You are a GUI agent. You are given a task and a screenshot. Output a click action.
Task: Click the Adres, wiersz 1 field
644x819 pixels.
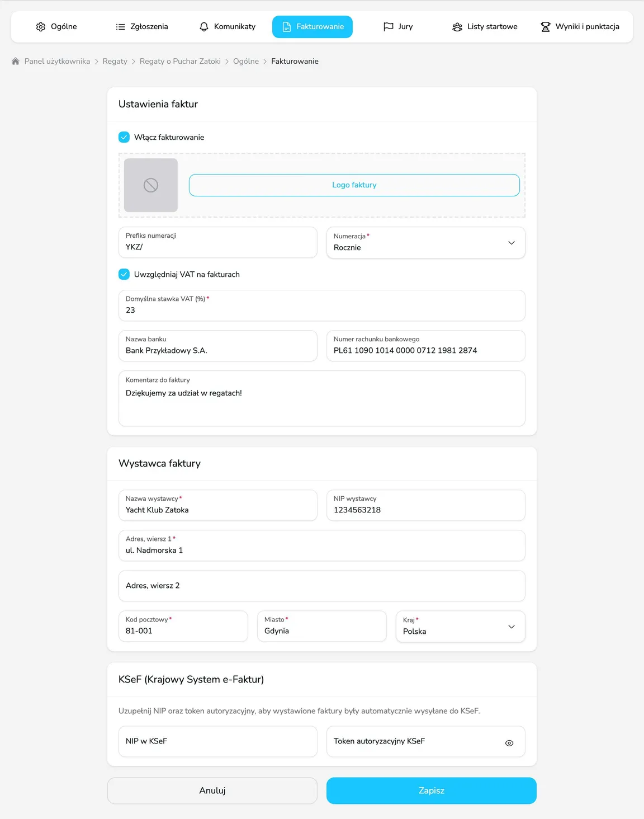click(x=322, y=545)
